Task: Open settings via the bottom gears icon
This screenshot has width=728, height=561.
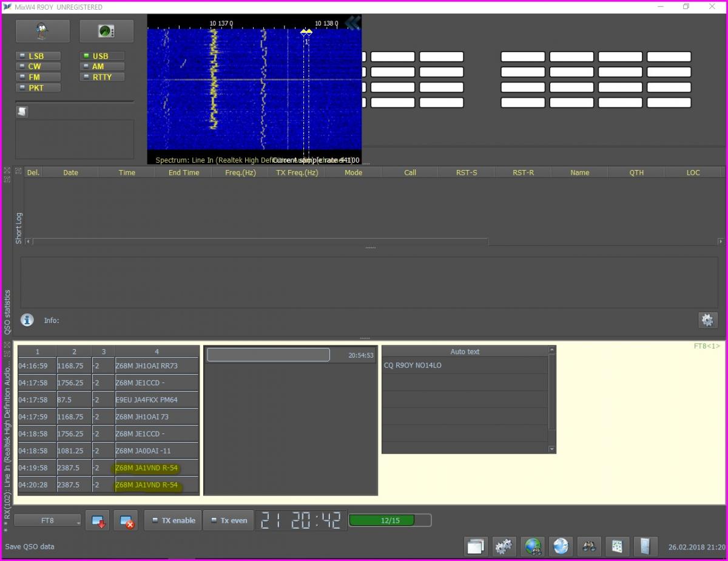Action: tap(504, 546)
